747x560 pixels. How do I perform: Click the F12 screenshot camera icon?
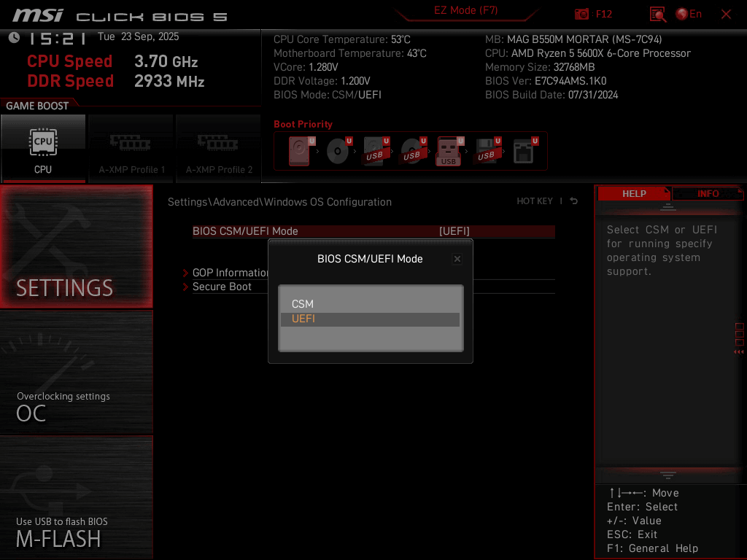(x=584, y=14)
